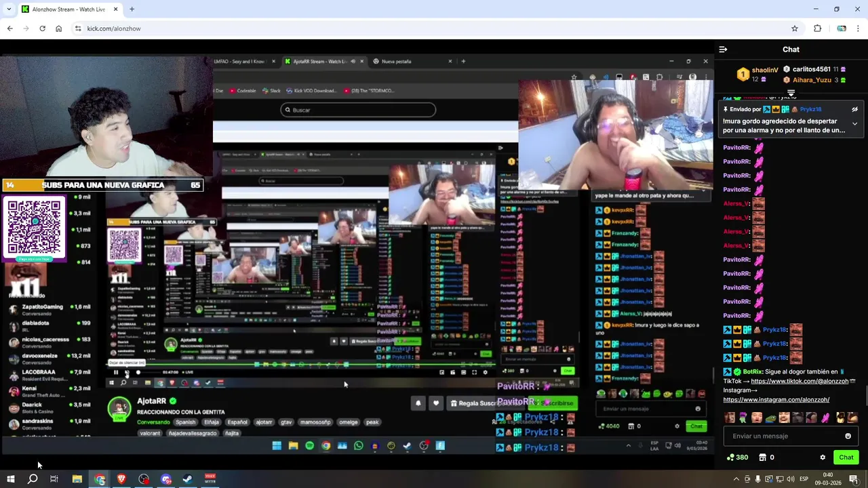Open Steam from the taskbar

coord(188,479)
